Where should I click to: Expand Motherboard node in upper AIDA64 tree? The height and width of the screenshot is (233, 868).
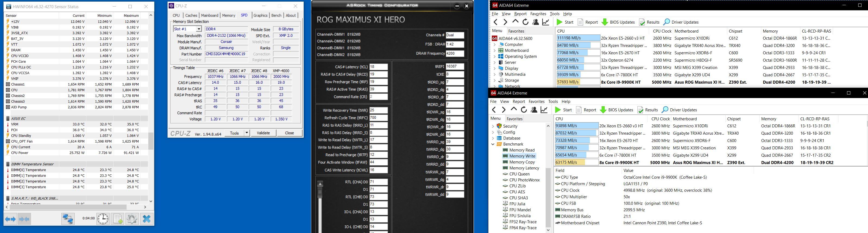tap(494, 51)
